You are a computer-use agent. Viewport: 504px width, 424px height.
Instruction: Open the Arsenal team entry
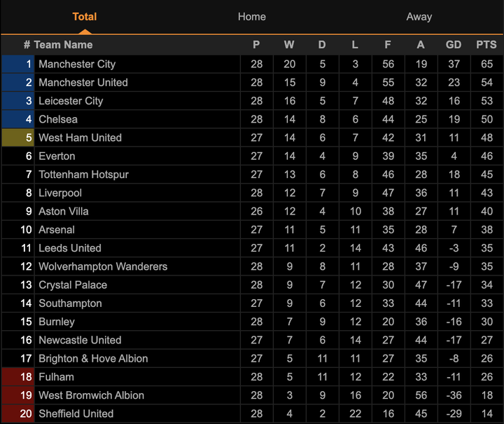pyautogui.click(x=57, y=230)
